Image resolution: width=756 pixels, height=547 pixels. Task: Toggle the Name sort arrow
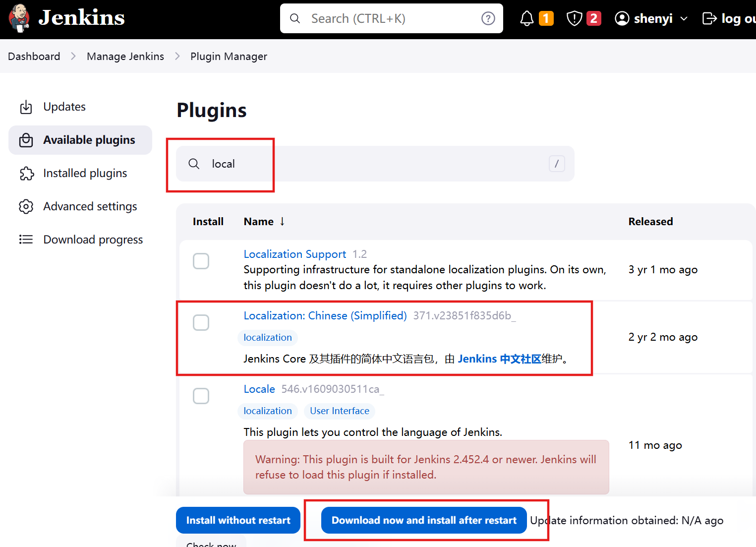click(x=282, y=221)
